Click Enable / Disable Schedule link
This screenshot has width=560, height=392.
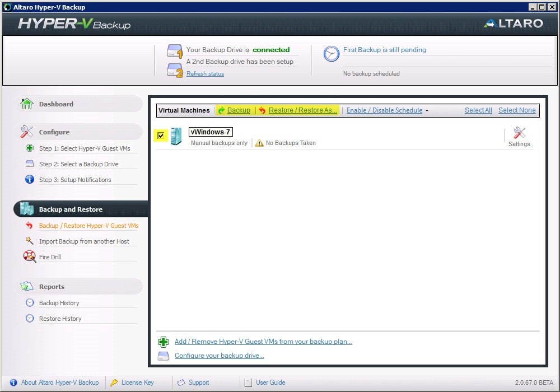384,110
